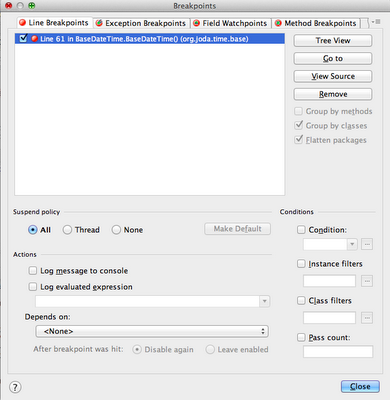Click the red breakpoint icon for Line 61
Viewport: 390px width, 400px height.
coord(34,39)
